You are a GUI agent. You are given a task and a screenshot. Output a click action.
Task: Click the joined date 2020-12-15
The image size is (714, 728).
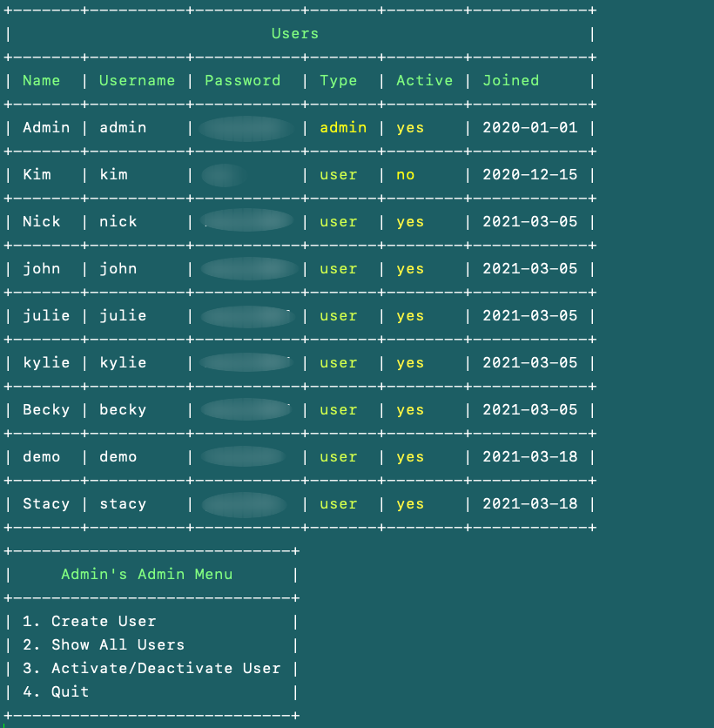click(x=530, y=175)
